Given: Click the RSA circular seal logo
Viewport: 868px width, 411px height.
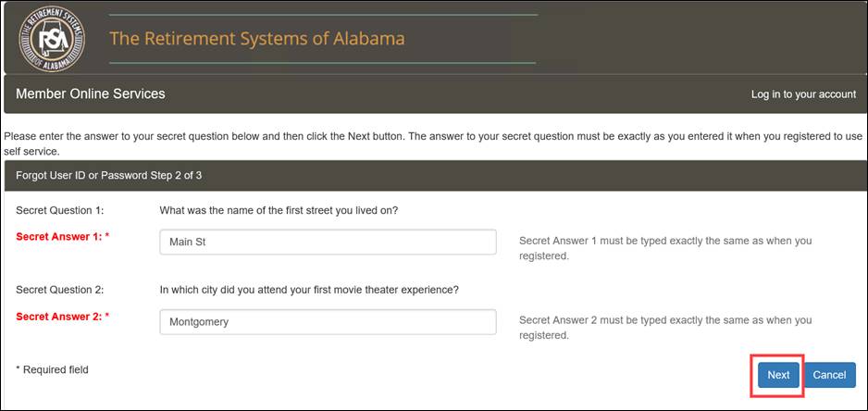Looking at the screenshot, I should (52, 39).
